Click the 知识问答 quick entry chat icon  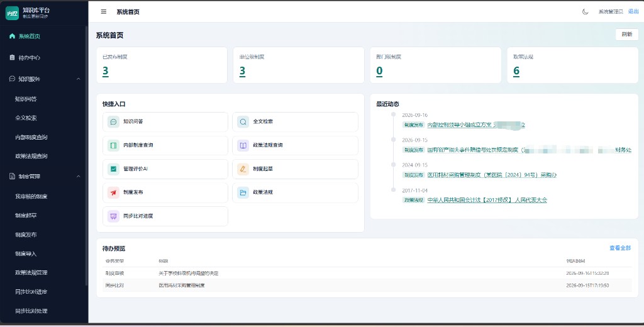pos(113,122)
